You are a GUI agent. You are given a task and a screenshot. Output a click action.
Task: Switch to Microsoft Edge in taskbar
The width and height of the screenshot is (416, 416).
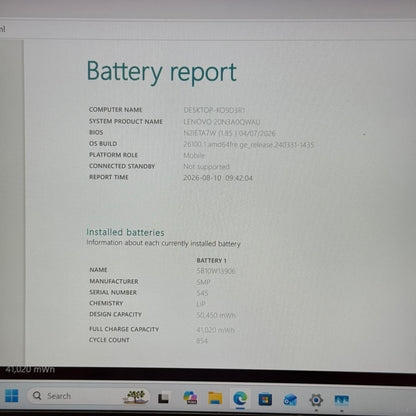click(240, 398)
